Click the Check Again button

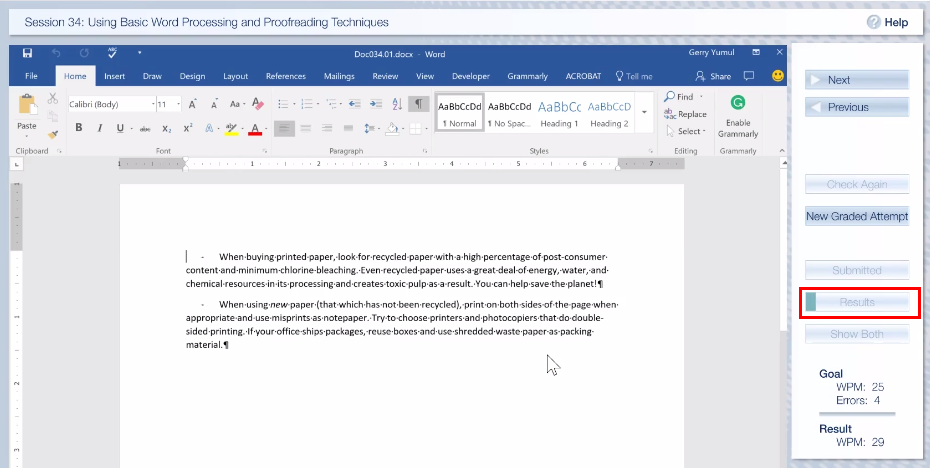tap(857, 184)
